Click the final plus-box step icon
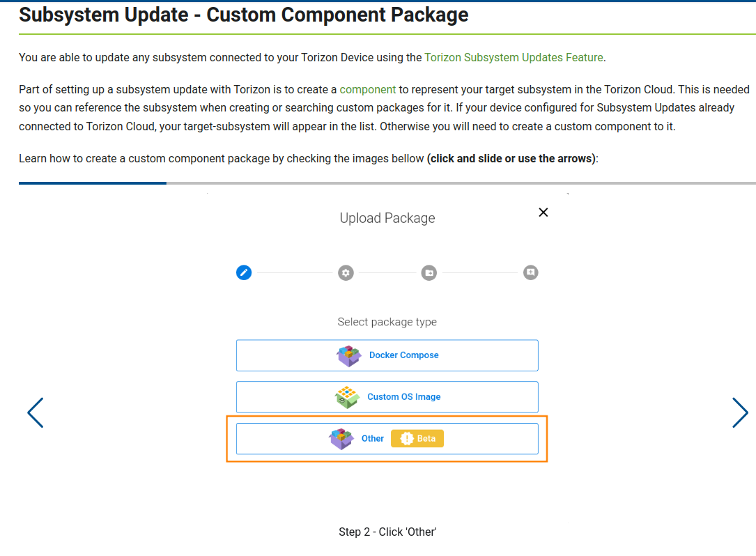 [531, 272]
